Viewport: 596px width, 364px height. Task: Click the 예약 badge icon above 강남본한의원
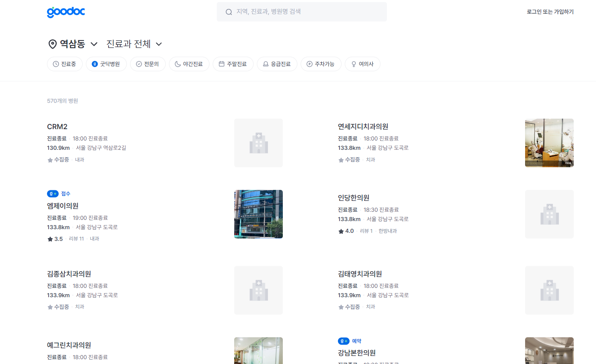pos(344,341)
